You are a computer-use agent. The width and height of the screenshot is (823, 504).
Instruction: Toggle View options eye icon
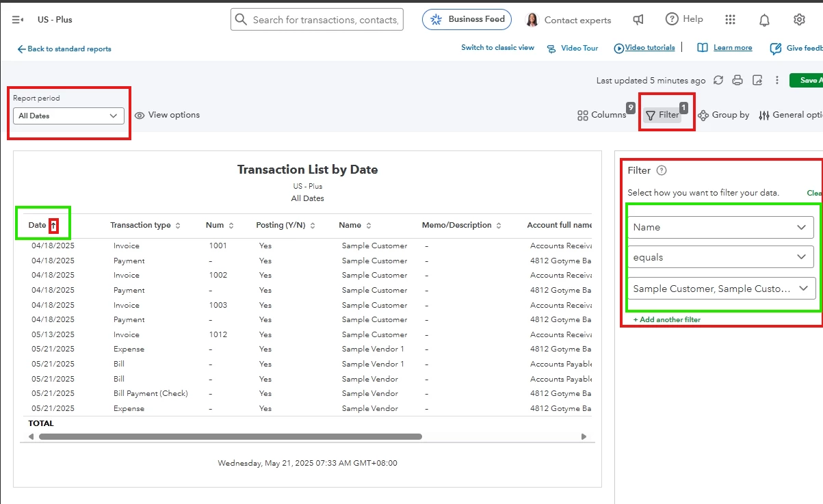point(140,116)
